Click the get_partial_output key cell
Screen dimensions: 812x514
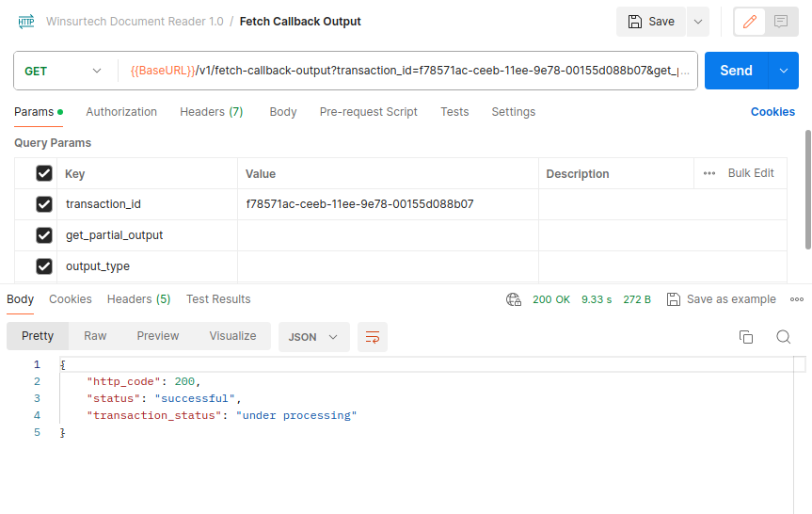click(x=147, y=235)
